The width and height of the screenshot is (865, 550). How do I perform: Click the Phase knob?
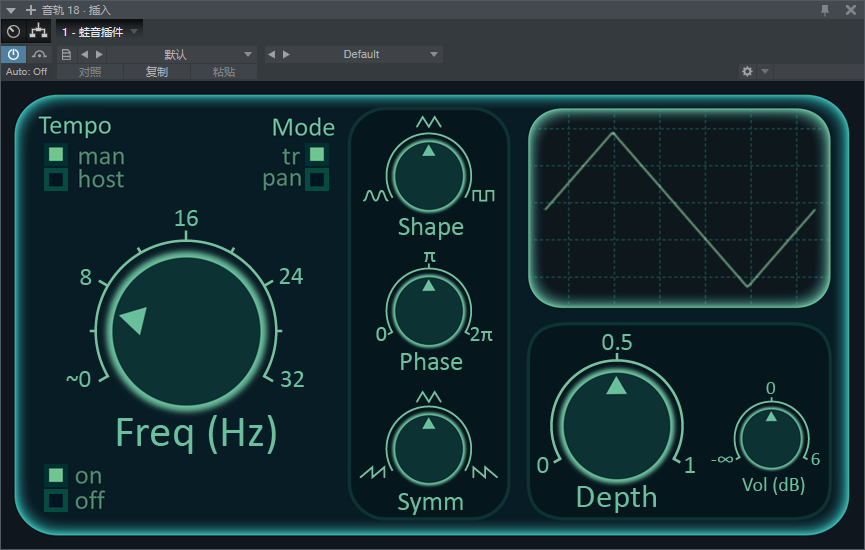click(429, 312)
